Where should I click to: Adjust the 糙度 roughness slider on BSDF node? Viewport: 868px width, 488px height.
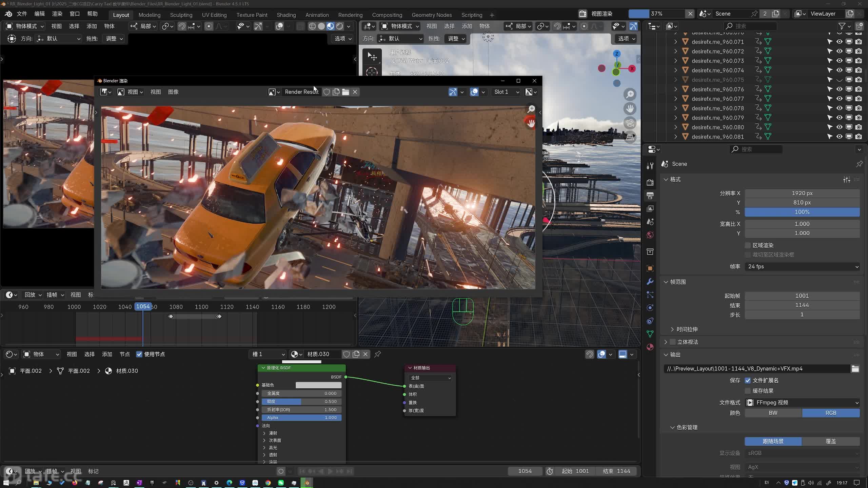[301, 402]
